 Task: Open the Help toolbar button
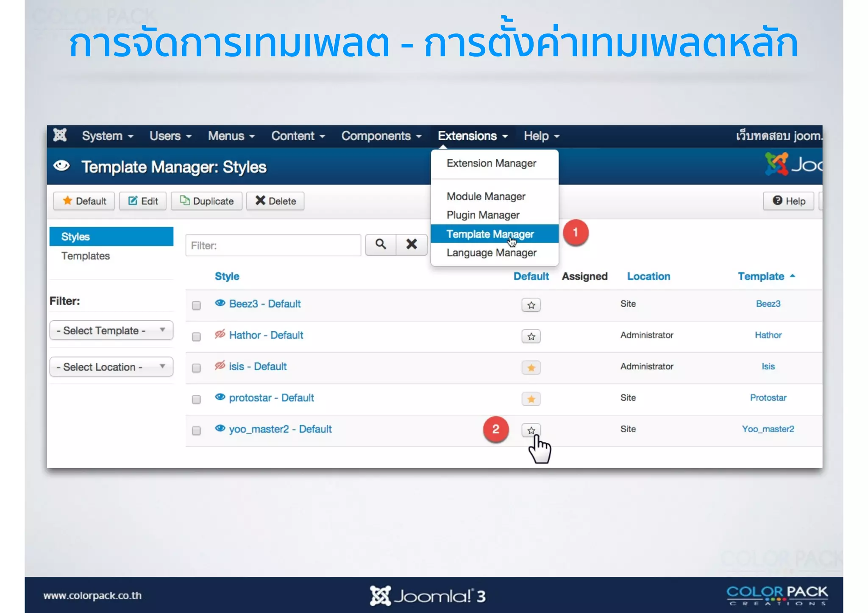click(788, 201)
